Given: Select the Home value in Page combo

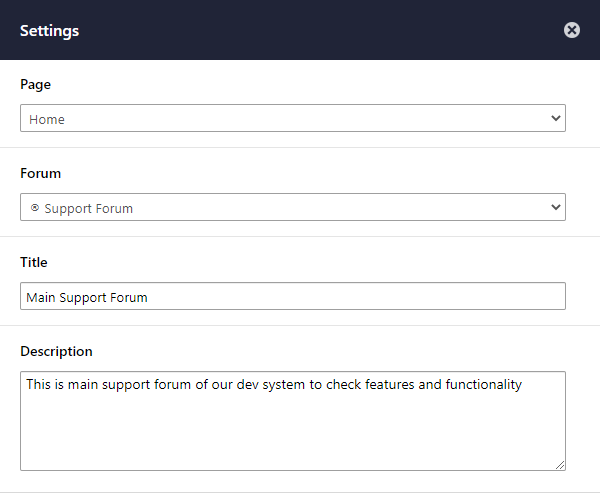Looking at the screenshot, I should pos(47,119).
